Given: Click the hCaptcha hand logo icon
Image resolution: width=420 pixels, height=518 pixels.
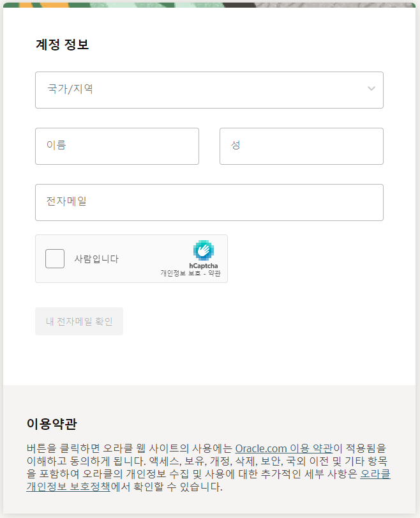Looking at the screenshot, I should (204, 250).
